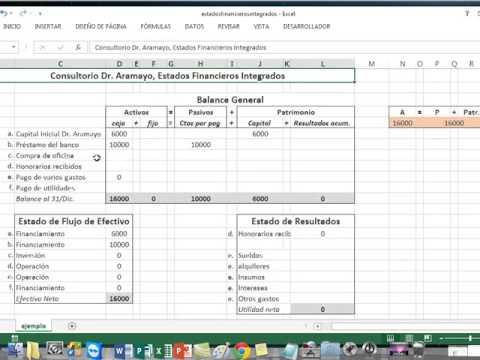
Task: Expand the Name Box dropdown arrow
Action: pos(13,47)
